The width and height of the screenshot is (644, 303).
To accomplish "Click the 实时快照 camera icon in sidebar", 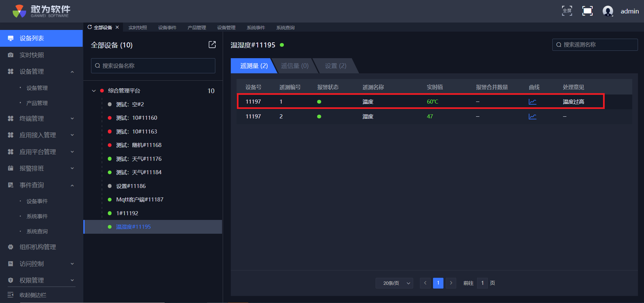I will [x=11, y=55].
